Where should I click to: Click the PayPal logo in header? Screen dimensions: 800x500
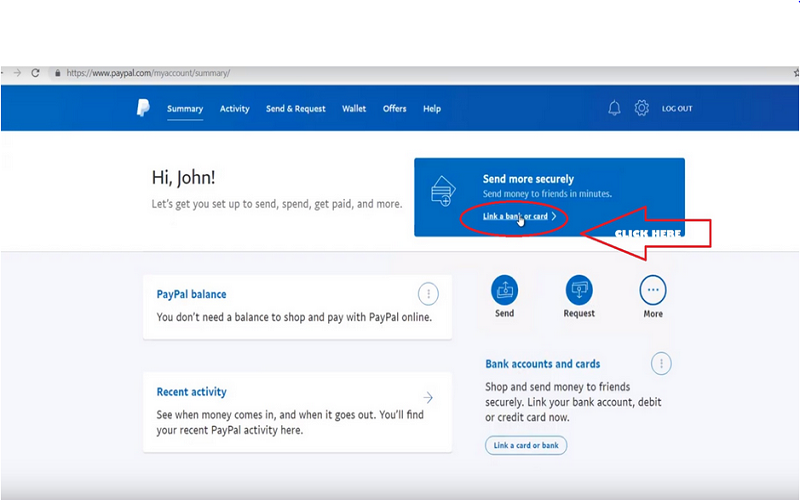tap(143, 108)
